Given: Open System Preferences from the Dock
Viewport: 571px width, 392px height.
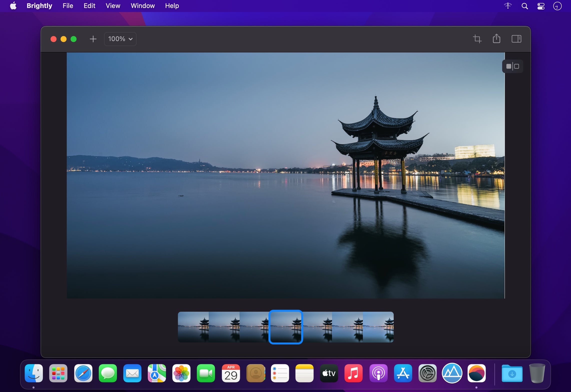Looking at the screenshot, I should point(427,373).
